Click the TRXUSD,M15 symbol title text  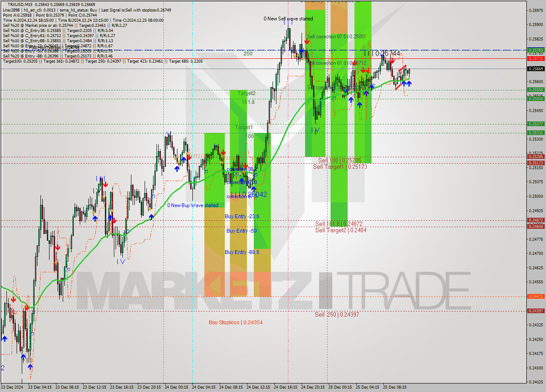[20, 4]
